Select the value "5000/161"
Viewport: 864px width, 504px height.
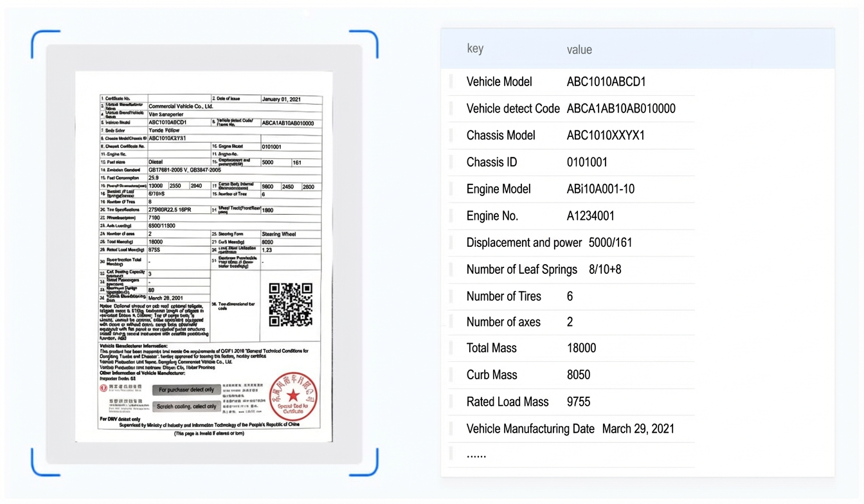point(611,243)
